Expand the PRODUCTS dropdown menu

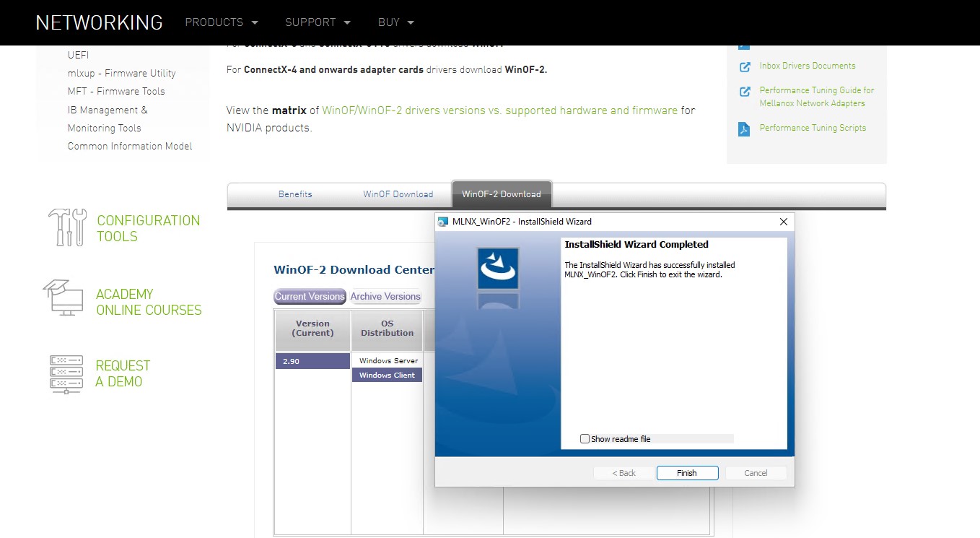[x=222, y=22]
